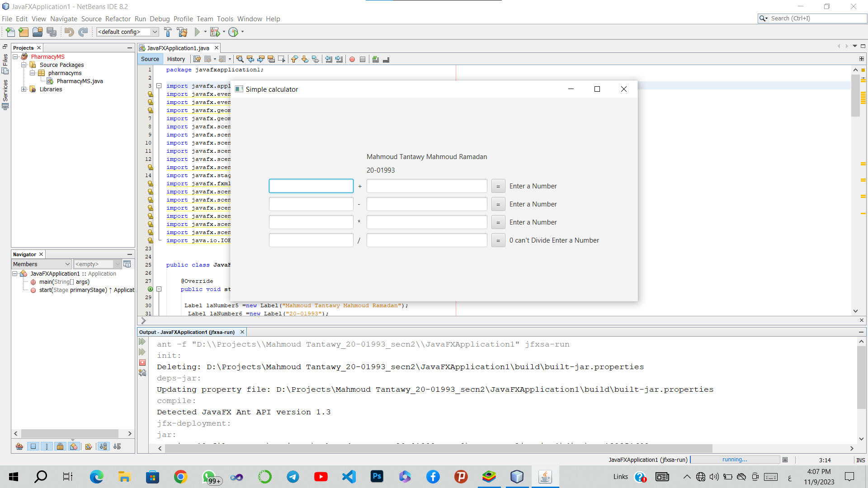Open the Refactor menu
Viewport: 868px width, 488px height.
[118, 19]
